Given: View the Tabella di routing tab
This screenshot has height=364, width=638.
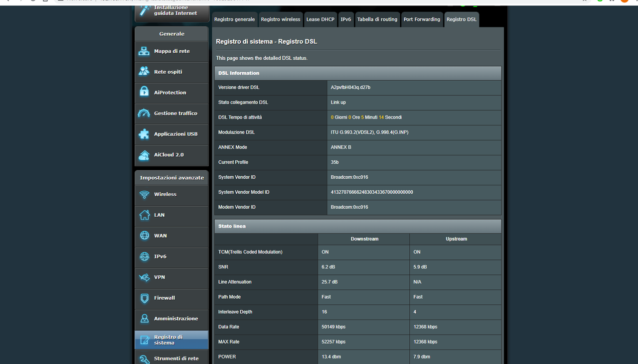Looking at the screenshot, I should click(x=377, y=19).
